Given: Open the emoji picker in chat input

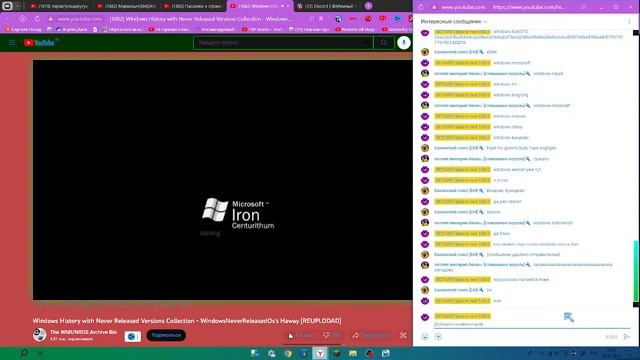Looking at the screenshot, I should tap(425, 337).
